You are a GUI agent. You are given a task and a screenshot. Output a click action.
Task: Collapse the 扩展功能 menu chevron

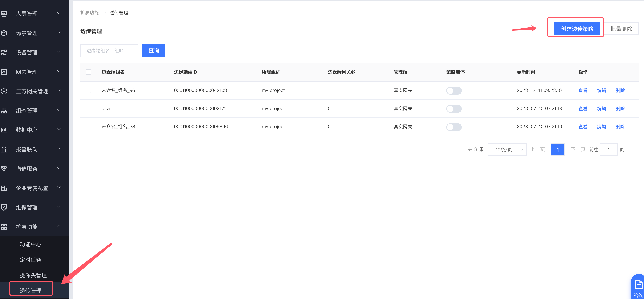point(59,226)
